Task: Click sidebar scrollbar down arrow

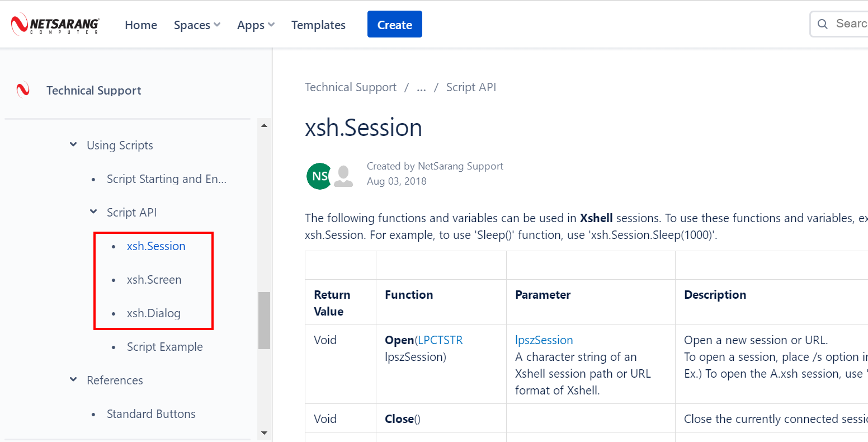Action: pos(265,433)
